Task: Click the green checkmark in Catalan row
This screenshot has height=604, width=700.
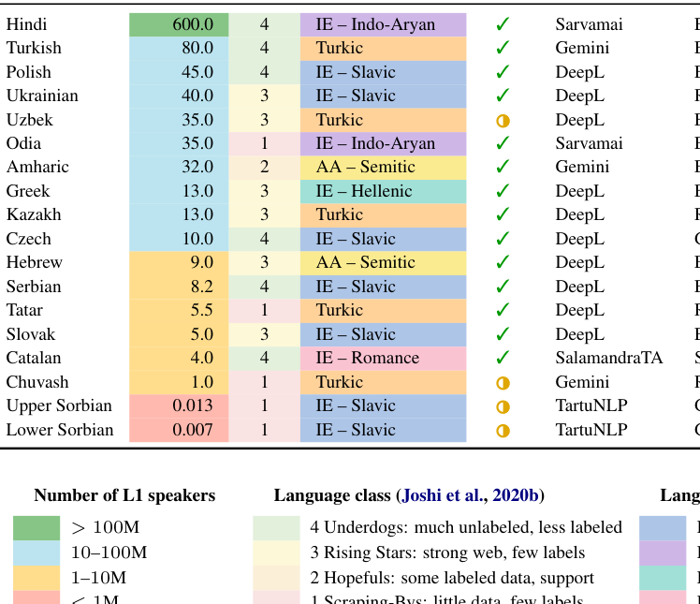Action: 503,358
